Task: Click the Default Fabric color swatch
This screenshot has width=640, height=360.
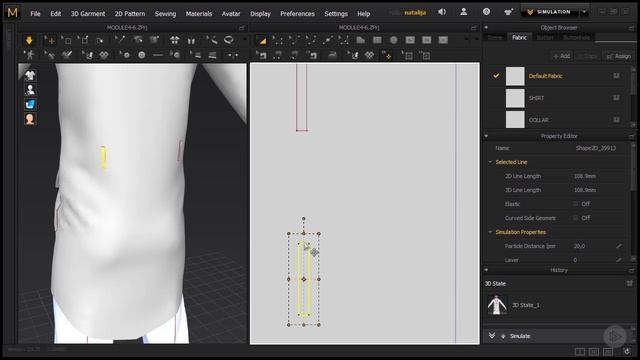Action: click(515, 76)
